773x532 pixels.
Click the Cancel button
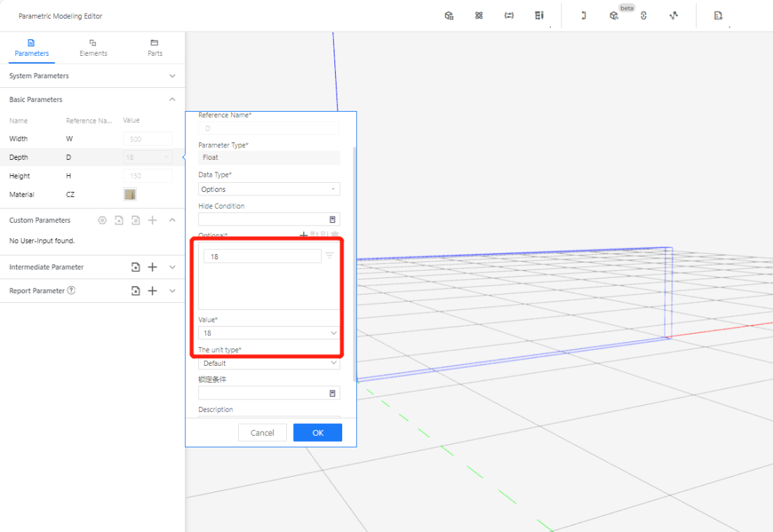tap(262, 433)
